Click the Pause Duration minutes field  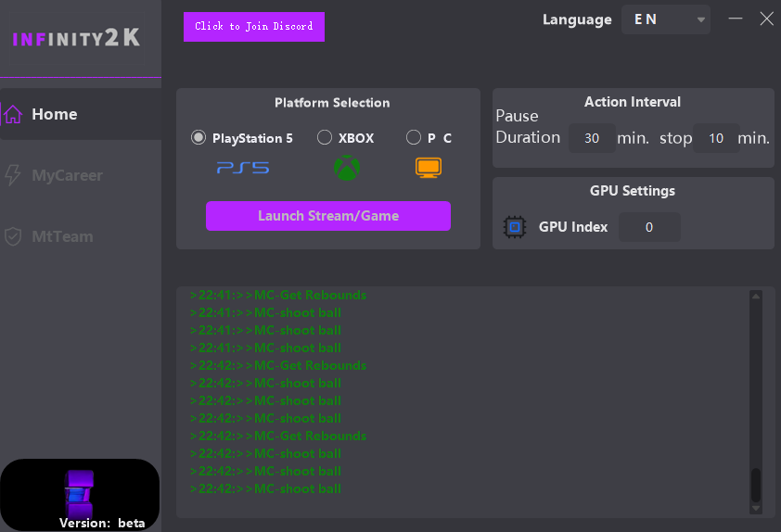[592, 139]
